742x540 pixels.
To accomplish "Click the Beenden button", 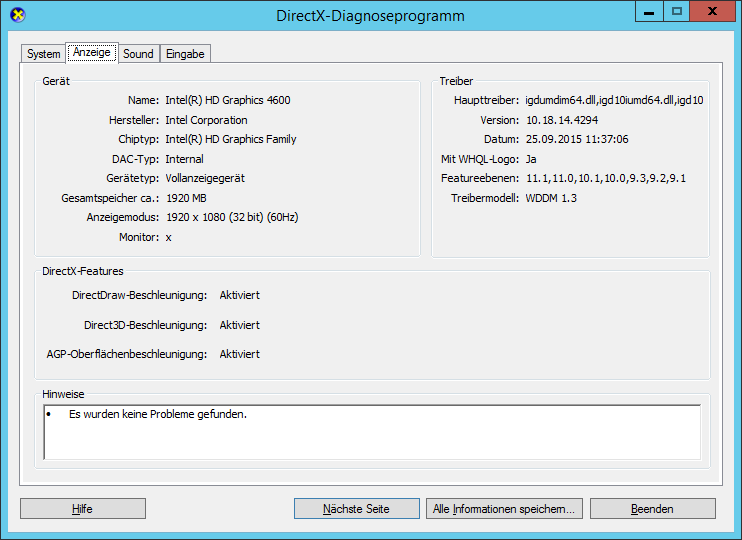I will click(x=653, y=509).
